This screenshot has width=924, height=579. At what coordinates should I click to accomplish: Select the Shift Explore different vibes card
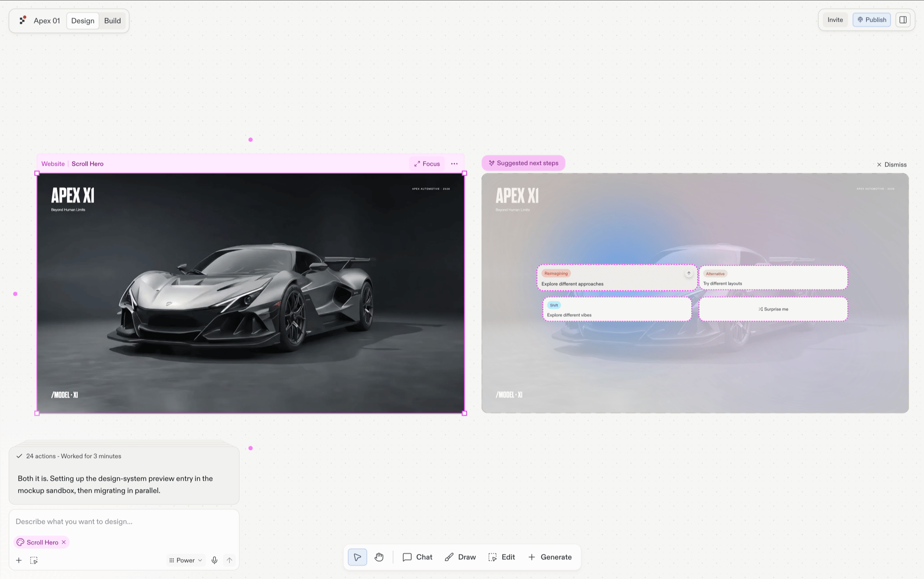(x=617, y=309)
